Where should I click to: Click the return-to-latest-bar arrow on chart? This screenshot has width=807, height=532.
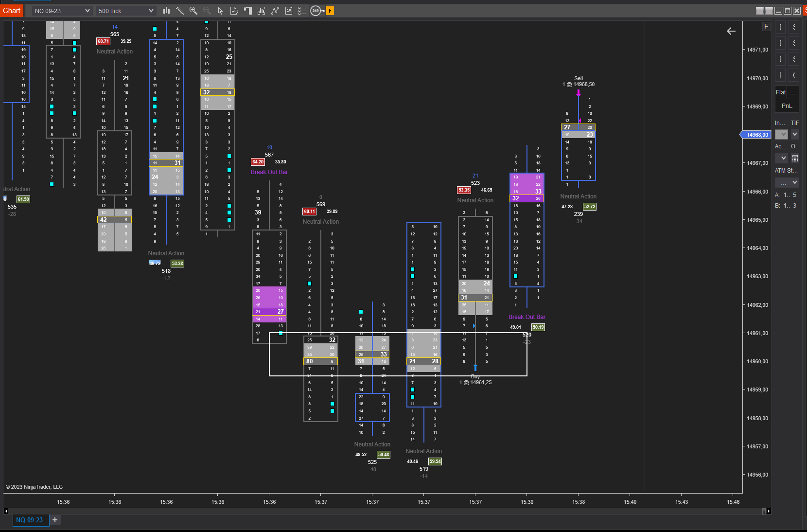[x=731, y=31]
